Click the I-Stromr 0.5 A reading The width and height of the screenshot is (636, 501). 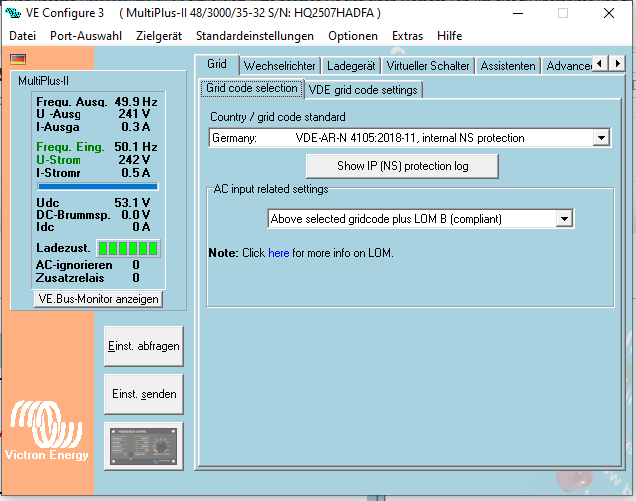(93, 173)
